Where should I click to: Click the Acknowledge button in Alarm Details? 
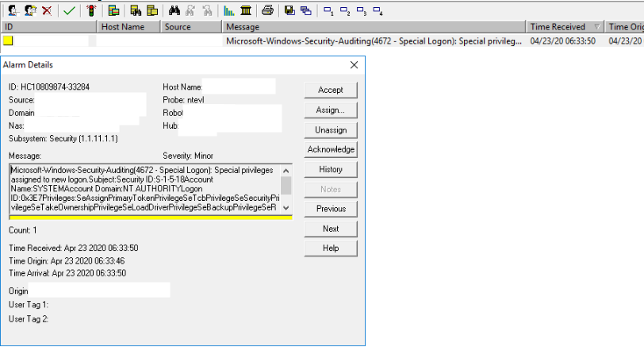tap(331, 149)
